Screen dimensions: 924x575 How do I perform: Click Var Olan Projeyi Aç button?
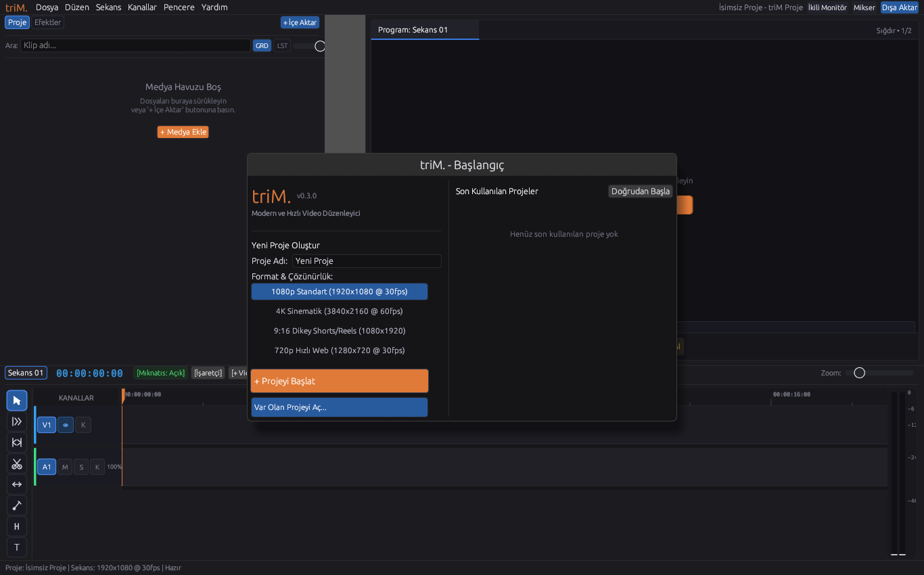point(340,407)
